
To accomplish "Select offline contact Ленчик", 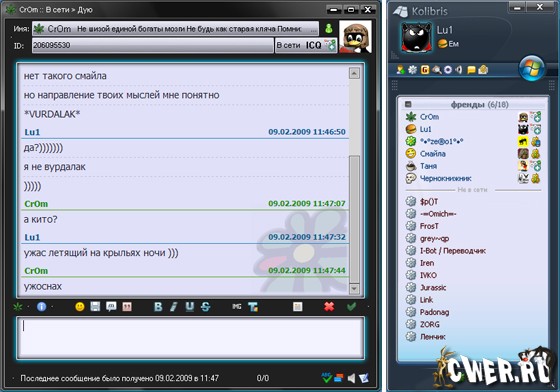I will pos(473,337).
